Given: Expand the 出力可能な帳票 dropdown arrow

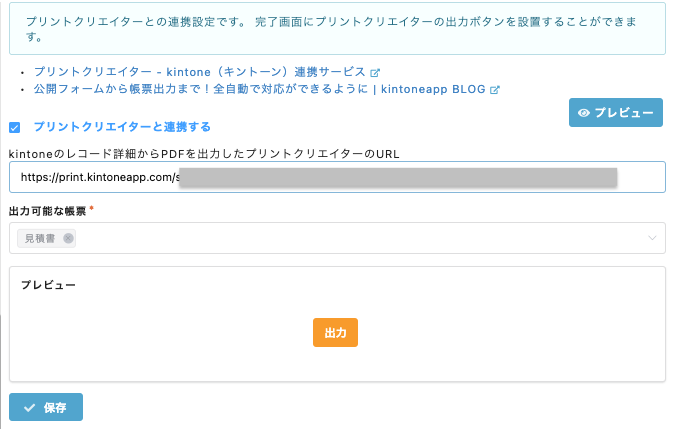Looking at the screenshot, I should (x=652, y=238).
